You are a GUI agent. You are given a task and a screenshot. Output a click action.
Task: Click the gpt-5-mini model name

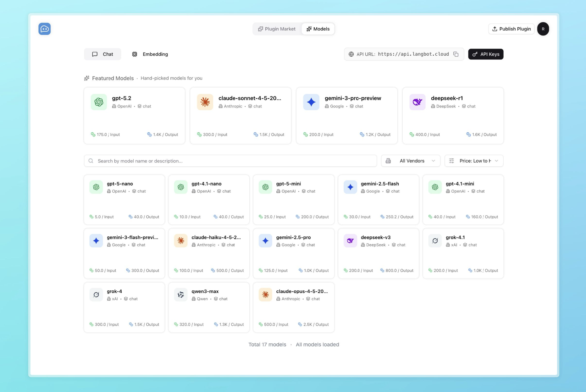tap(289, 184)
